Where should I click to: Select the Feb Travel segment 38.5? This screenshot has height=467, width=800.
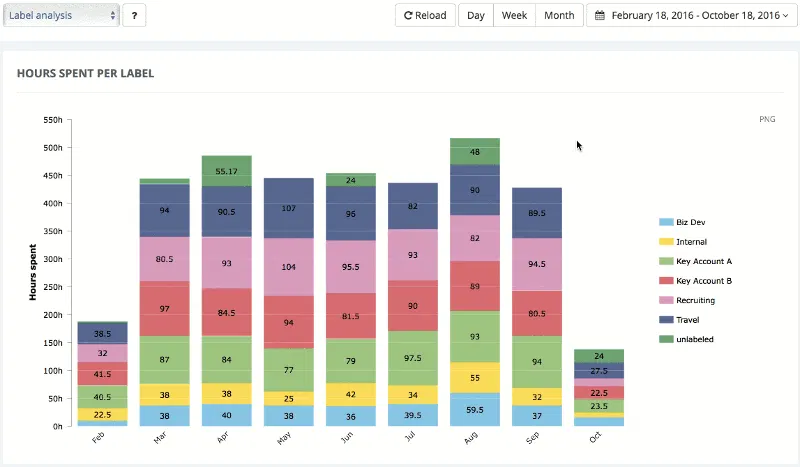point(102,333)
